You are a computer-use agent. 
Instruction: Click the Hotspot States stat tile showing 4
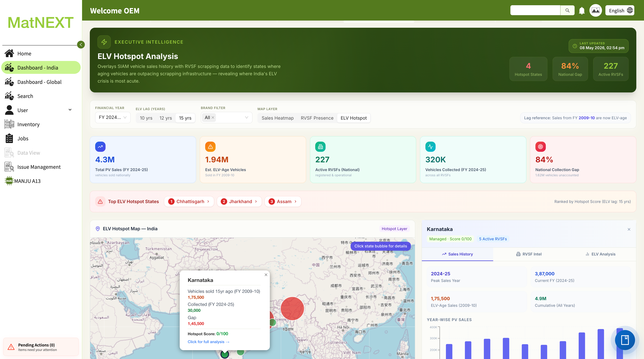[528, 69]
